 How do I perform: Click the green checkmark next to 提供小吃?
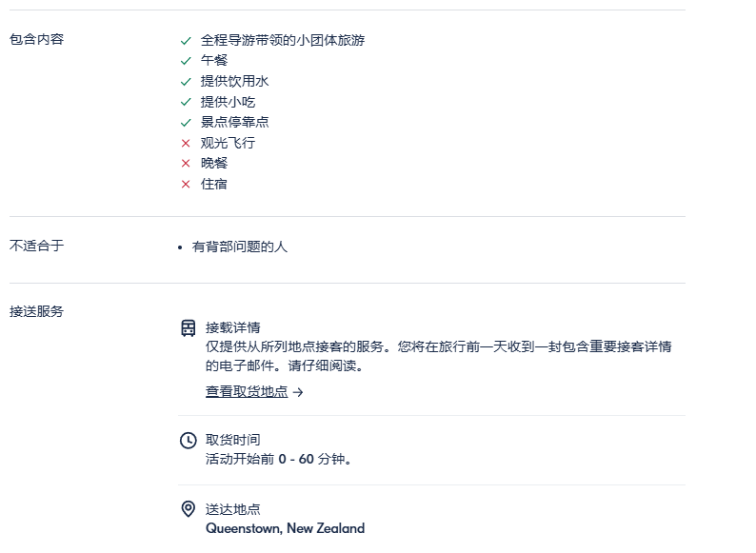point(186,102)
